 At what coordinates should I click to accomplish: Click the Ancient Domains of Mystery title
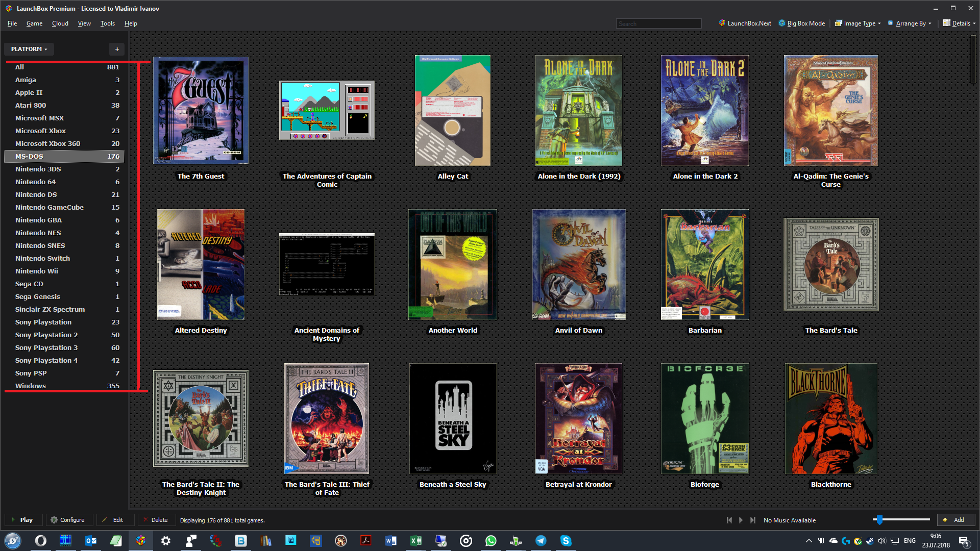click(x=327, y=334)
